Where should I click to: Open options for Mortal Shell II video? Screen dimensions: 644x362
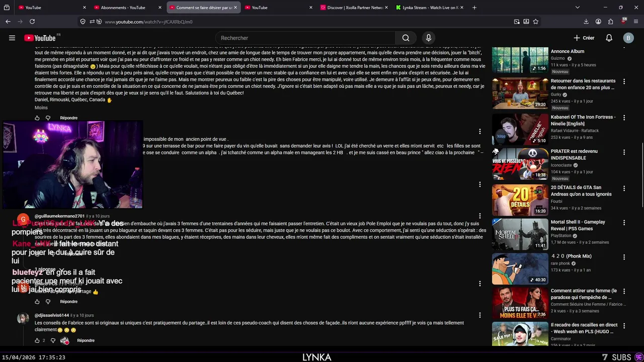coord(624,222)
